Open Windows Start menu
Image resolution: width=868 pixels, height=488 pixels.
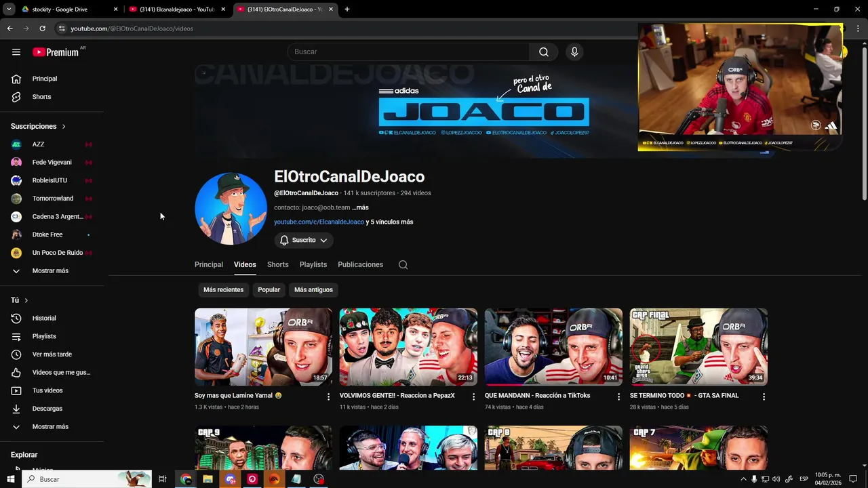[11, 479]
